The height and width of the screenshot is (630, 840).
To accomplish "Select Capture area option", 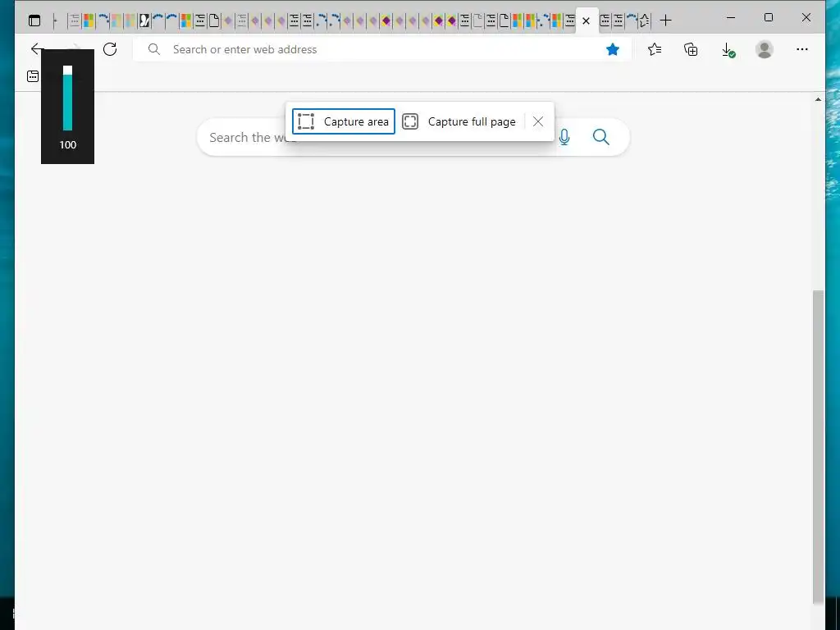I will coord(344,121).
